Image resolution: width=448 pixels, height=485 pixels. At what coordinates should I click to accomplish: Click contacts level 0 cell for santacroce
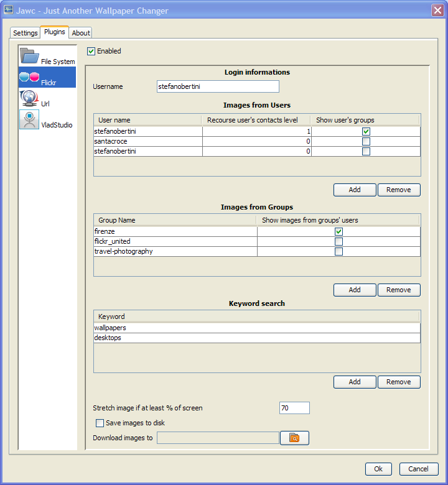point(256,141)
